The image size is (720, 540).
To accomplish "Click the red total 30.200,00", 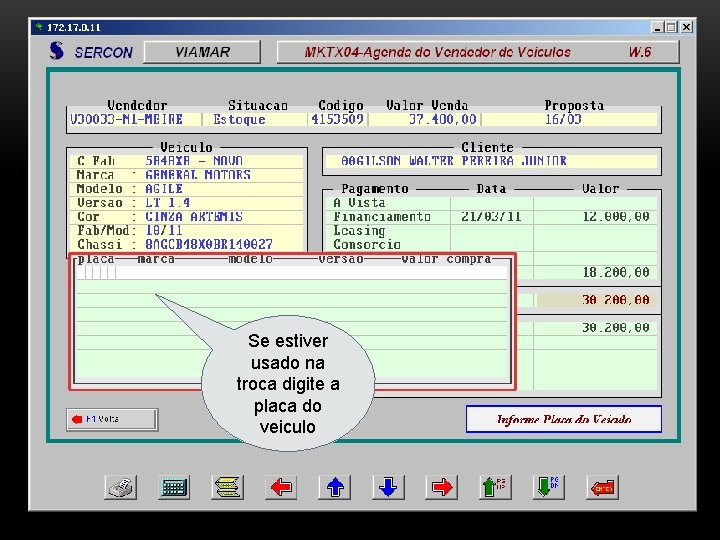I will 616,300.
